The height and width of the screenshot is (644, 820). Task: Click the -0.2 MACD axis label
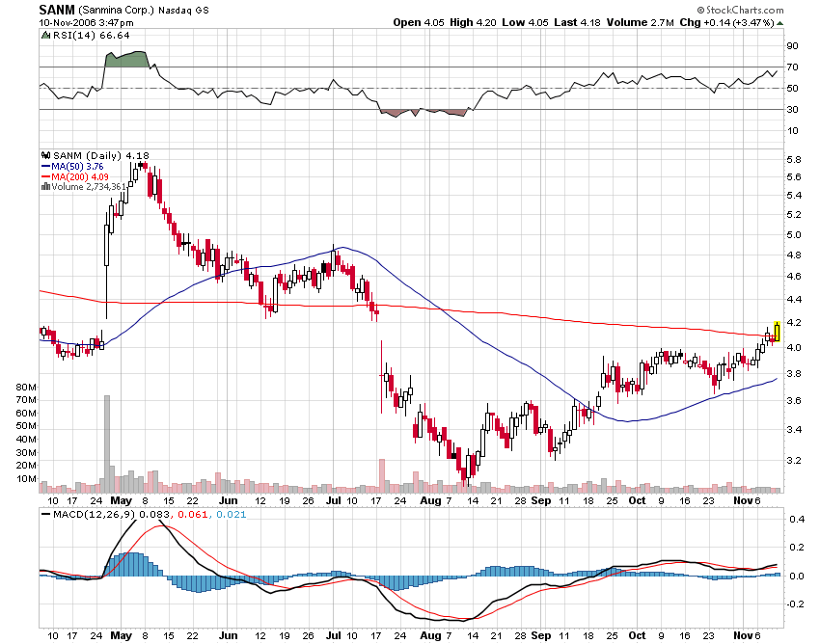click(796, 604)
